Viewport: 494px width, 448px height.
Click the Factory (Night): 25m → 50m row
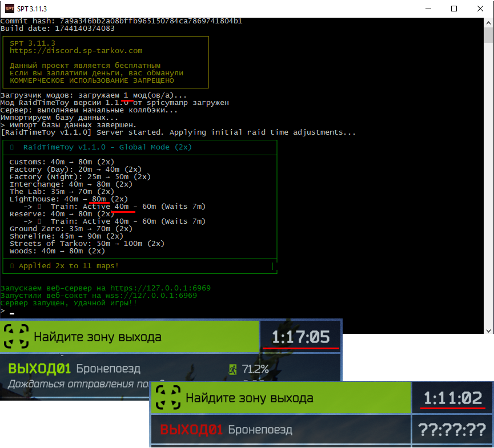[x=80, y=176]
